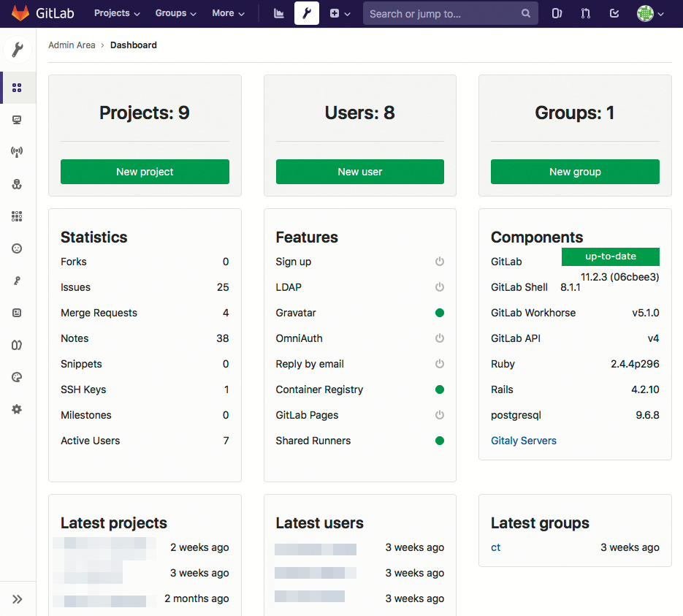
Task: Toggle the LDAP feature power icon
Action: (x=440, y=287)
